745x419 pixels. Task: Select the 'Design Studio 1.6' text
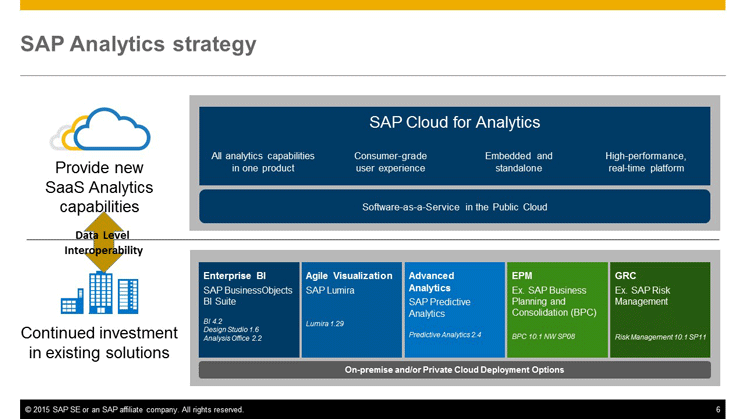click(231, 329)
